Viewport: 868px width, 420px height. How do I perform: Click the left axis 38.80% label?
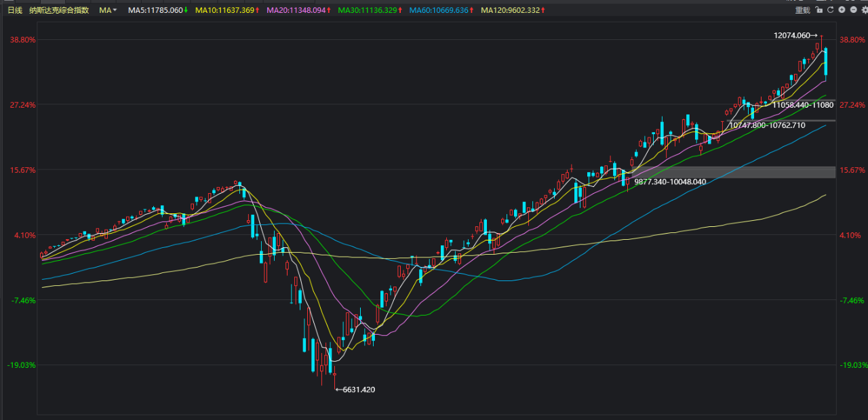point(22,40)
